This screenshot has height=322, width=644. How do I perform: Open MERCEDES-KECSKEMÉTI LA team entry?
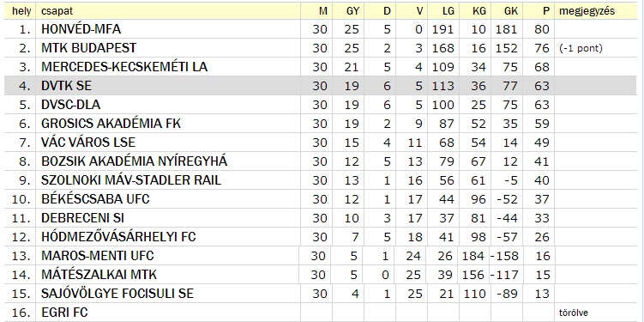pyautogui.click(x=124, y=67)
